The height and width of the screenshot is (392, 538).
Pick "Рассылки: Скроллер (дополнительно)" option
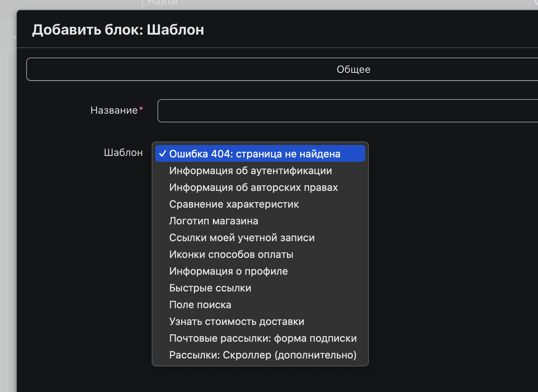click(260, 355)
